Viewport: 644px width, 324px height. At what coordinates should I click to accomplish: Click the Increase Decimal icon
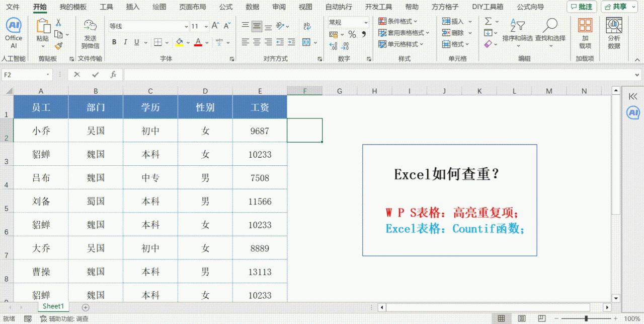click(x=333, y=46)
